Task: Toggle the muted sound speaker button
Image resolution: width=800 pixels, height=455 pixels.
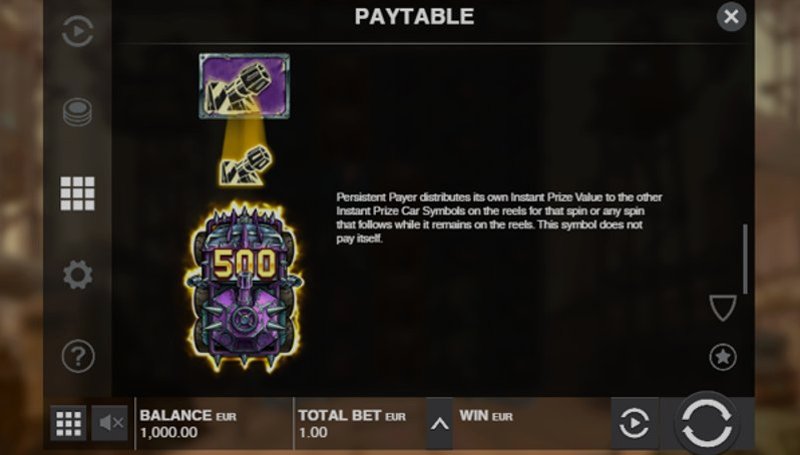Action: coord(110,423)
